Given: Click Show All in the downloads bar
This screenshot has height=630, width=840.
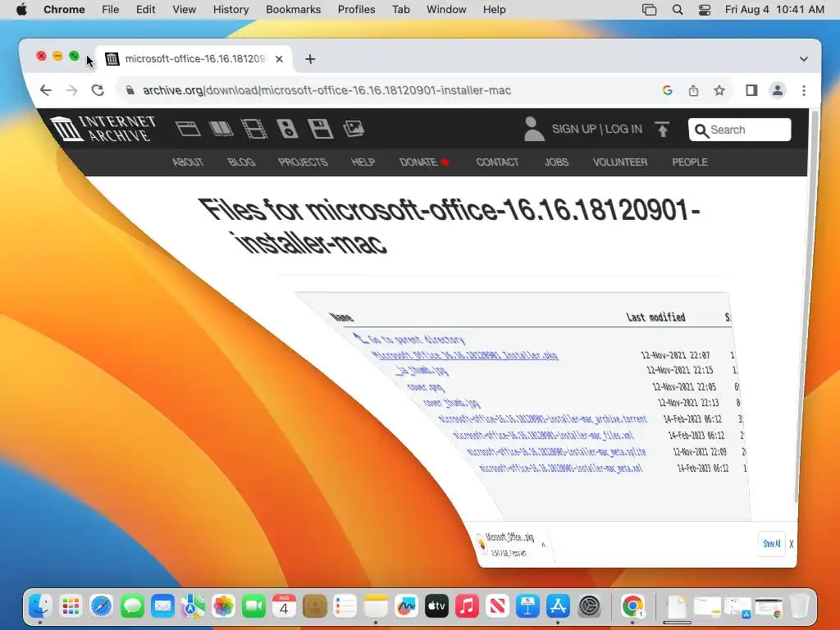Looking at the screenshot, I should (x=771, y=543).
